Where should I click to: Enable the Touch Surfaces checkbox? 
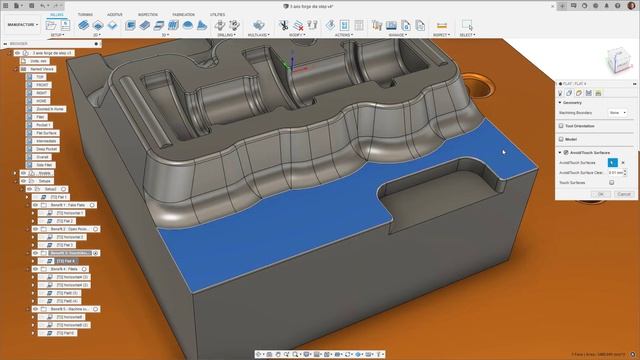[611, 182]
